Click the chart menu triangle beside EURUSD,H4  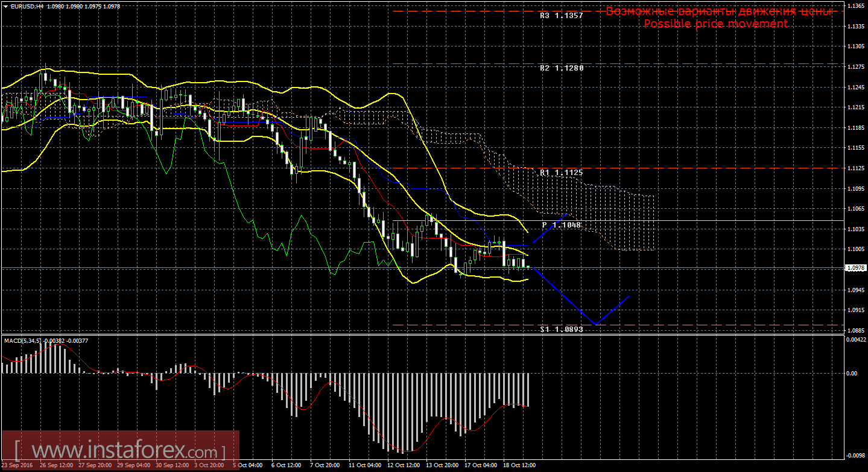click(5, 5)
